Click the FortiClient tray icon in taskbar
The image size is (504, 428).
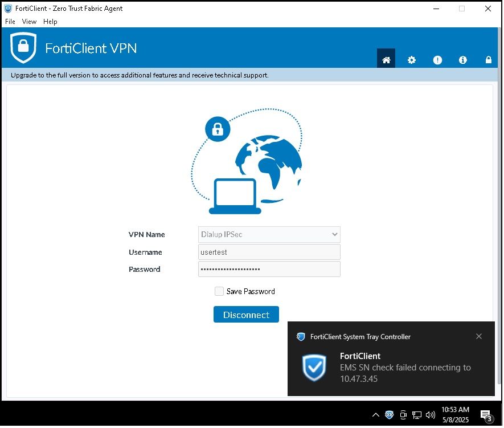click(390, 416)
